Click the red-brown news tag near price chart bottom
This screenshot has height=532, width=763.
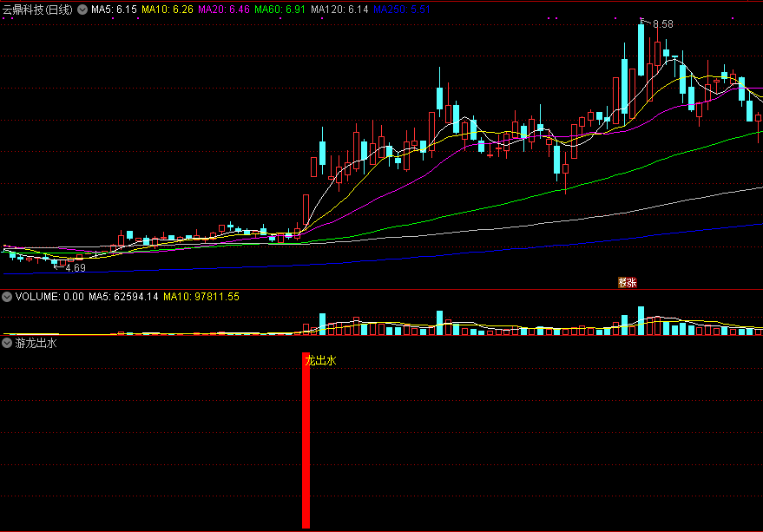(x=628, y=283)
